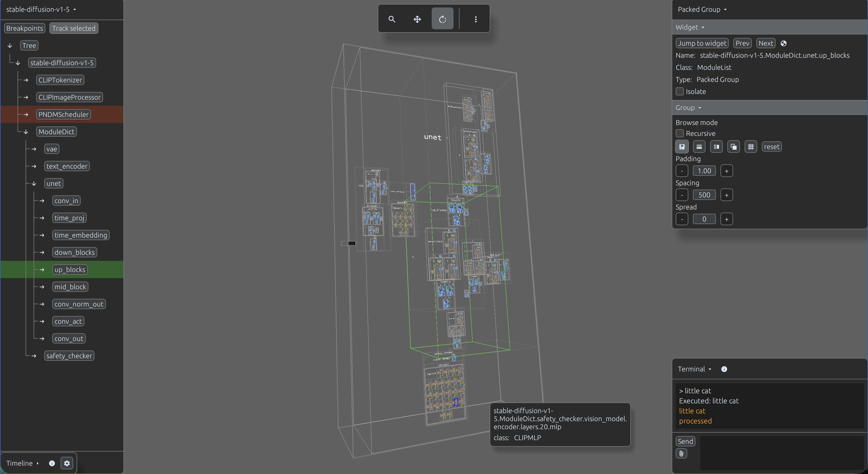The image size is (868, 474).
Task: Click the attachment paperclip icon
Action: 681,454
